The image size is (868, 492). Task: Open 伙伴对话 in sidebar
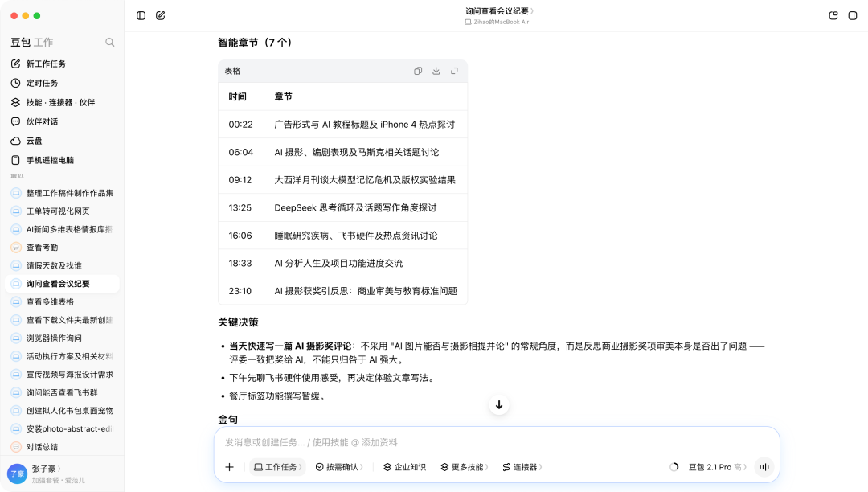pyautogui.click(x=62, y=121)
